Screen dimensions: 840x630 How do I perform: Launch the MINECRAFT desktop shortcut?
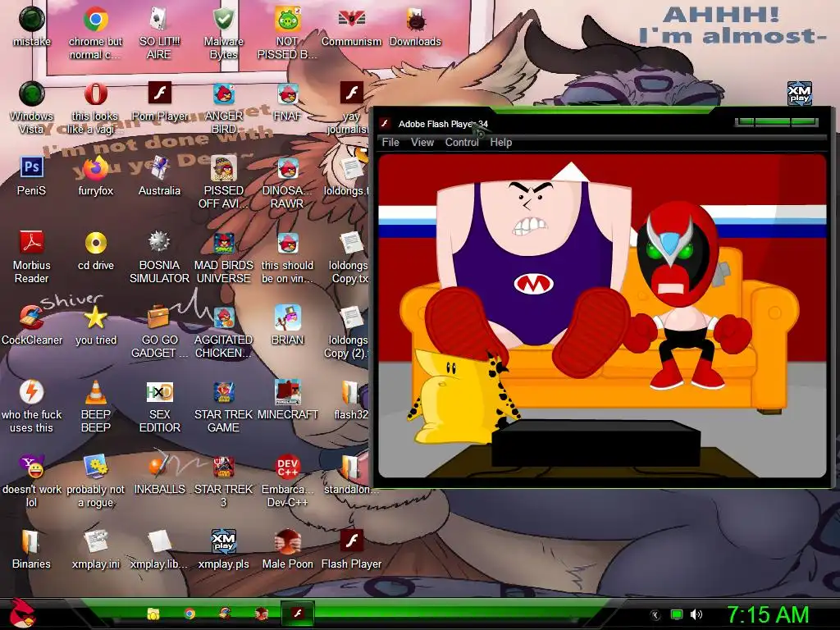pyautogui.click(x=287, y=400)
